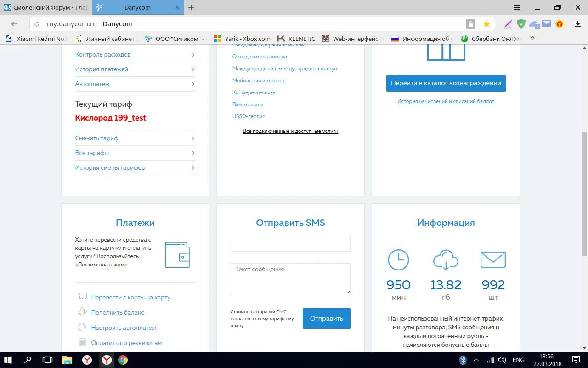The height and width of the screenshot is (368, 588).
Task: Switch ENG input language indicator
Action: 518,360
